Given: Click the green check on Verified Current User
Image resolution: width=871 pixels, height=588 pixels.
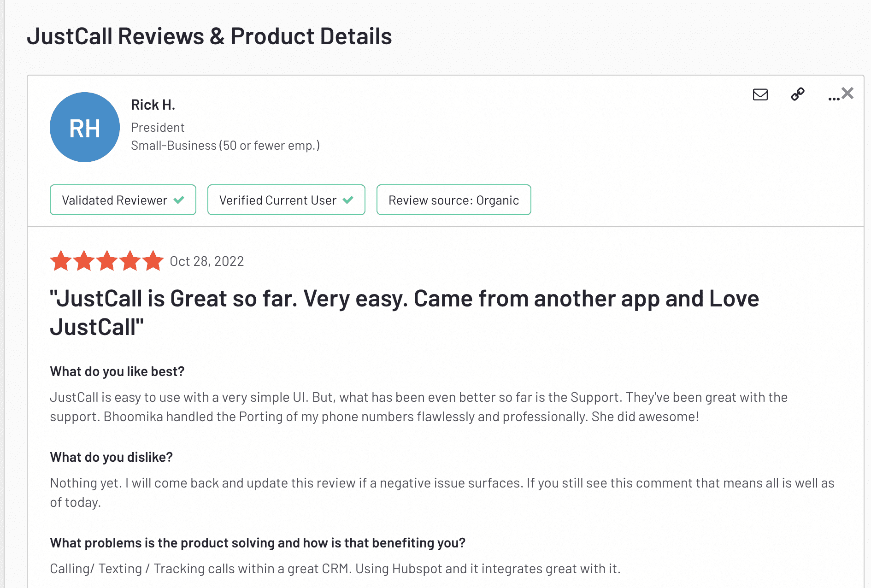Looking at the screenshot, I should [x=348, y=200].
